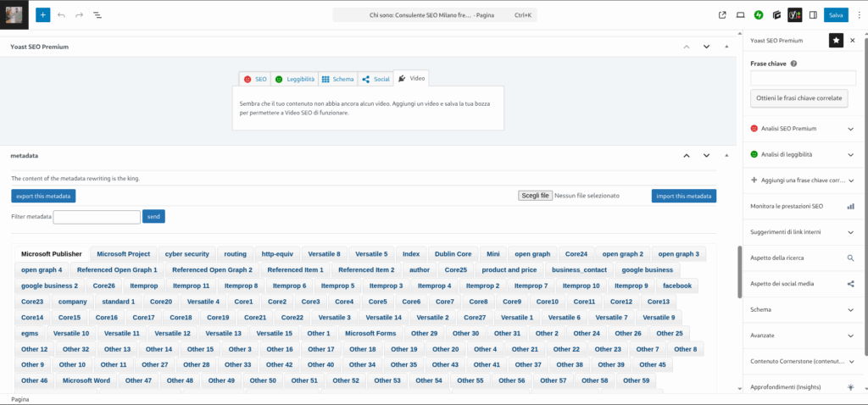The height and width of the screenshot is (405, 868).
Task: Click the main editor vertical scrollbar
Action: [738, 271]
